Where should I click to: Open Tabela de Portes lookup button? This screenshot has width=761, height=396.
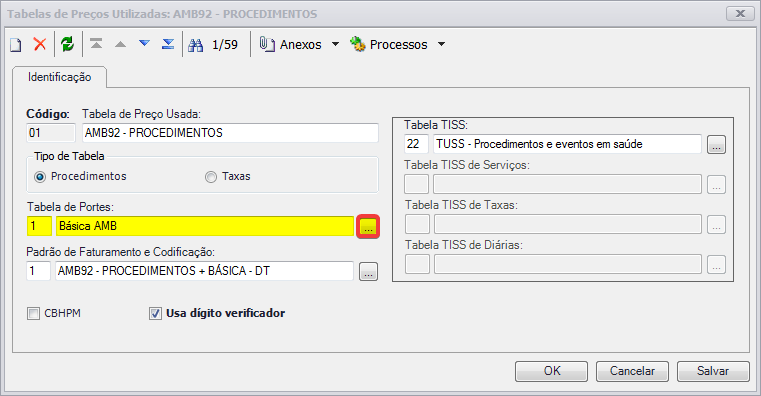pos(368,227)
